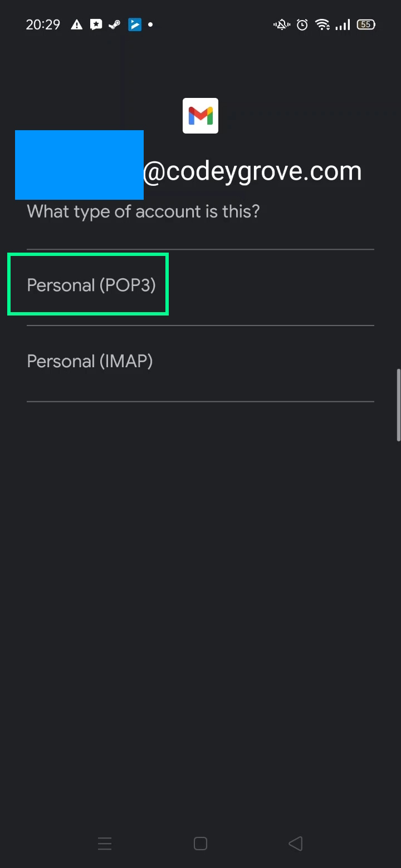
Task: Tap the Wi-Fi status icon
Action: tap(322, 24)
